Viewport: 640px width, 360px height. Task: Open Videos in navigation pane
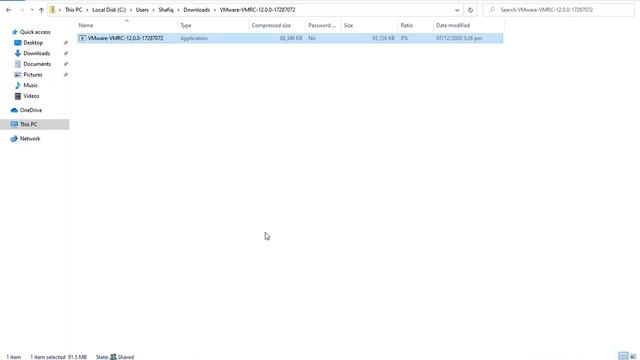tap(31, 96)
